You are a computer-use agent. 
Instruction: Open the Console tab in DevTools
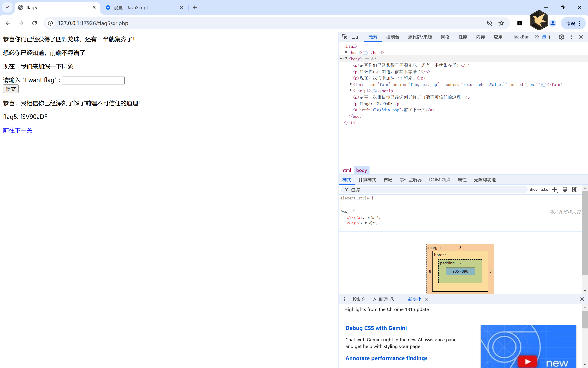pyautogui.click(x=392, y=37)
